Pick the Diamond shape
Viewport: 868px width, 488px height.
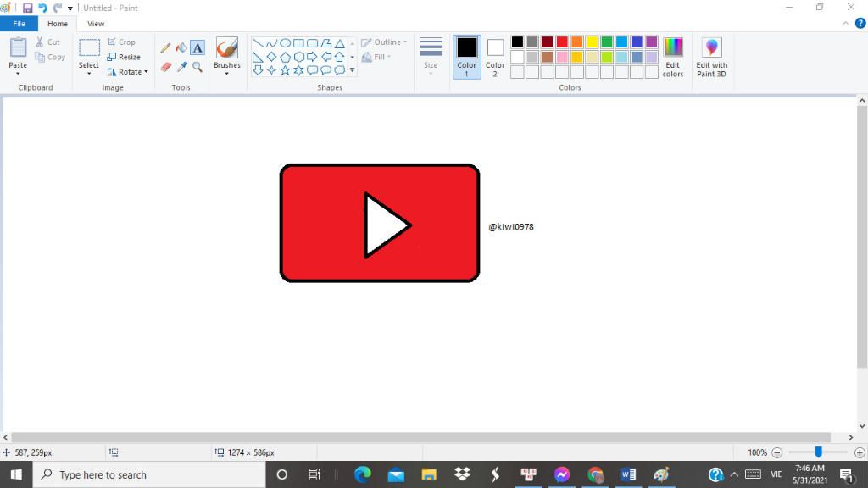point(271,57)
